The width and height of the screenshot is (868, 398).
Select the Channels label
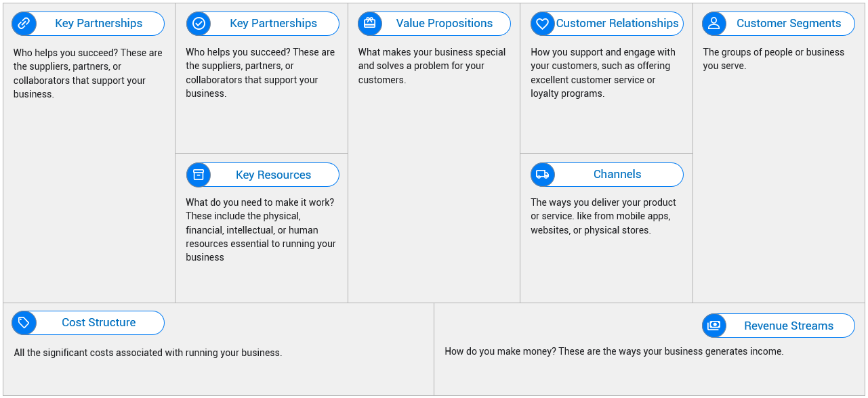pyautogui.click(x=617, y=175)
